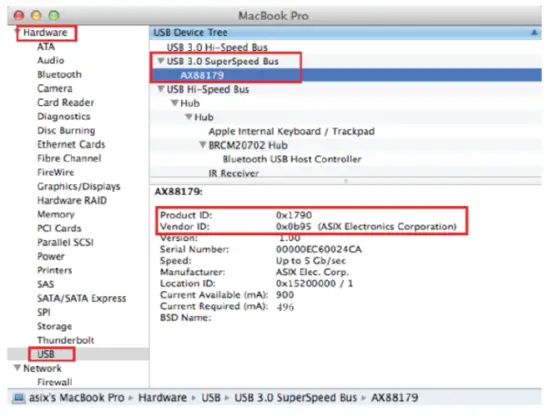
Task: Select SAS in the sidebar
Action: (46, 284)
